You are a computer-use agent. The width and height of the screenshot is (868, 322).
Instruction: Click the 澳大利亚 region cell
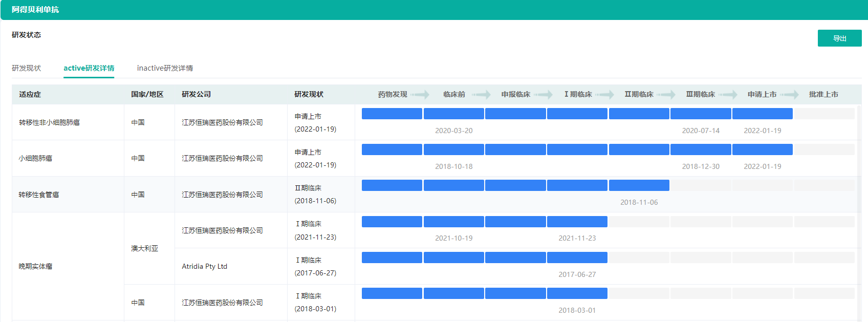[144, 248]
